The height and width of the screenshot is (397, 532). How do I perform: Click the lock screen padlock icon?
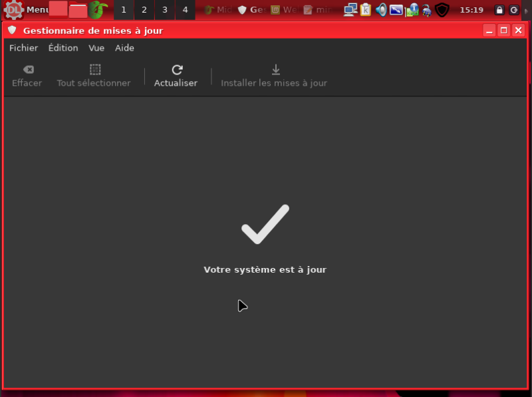point(499,10)
